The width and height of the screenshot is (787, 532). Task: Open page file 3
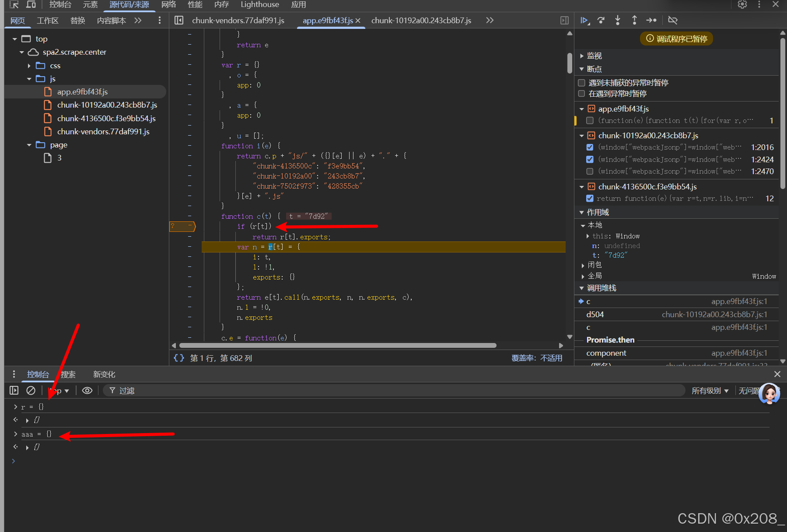point(59,158)
